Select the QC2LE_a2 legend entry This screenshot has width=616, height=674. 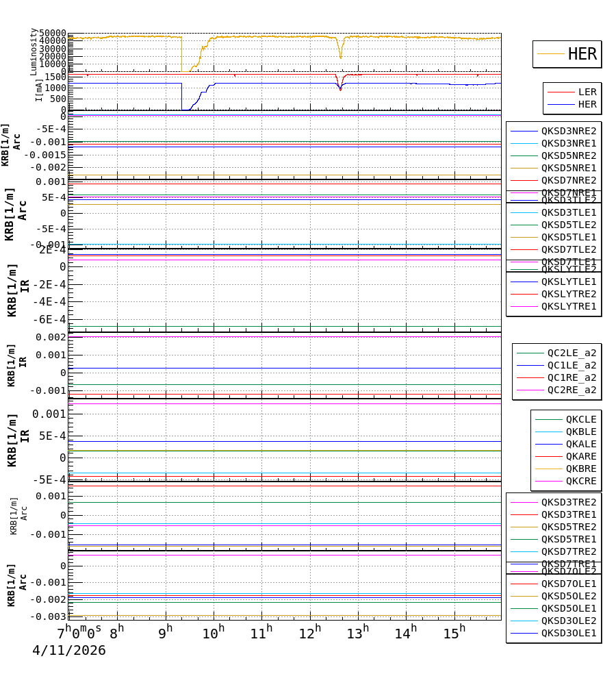[x=556, y=353]
